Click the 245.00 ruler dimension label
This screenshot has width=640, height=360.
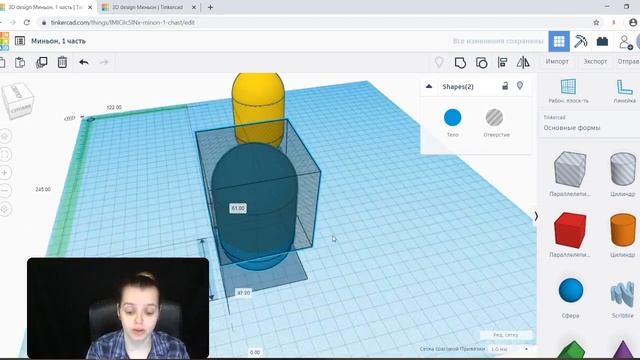point(43,189)
